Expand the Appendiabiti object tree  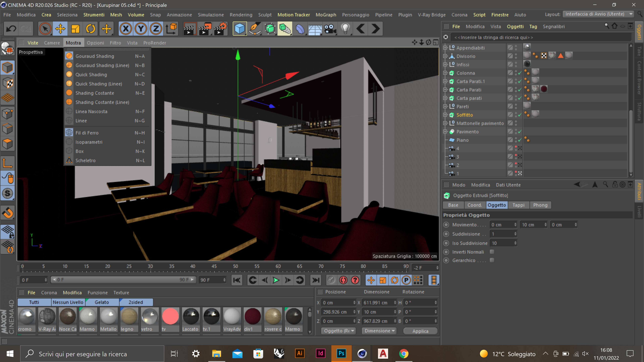coord(445,48)
